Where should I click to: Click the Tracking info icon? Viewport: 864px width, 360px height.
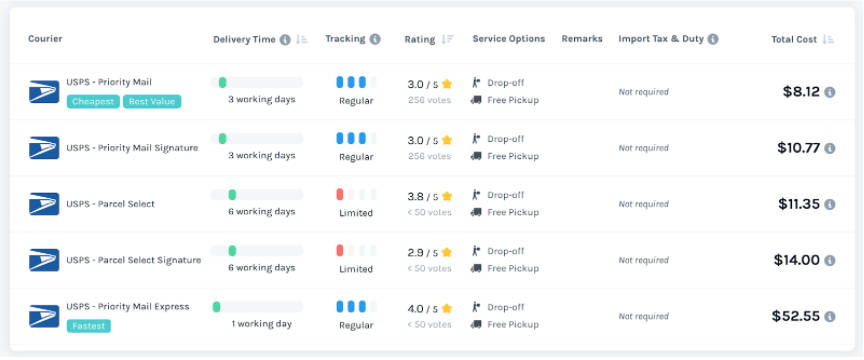click(x=375, y=39)
